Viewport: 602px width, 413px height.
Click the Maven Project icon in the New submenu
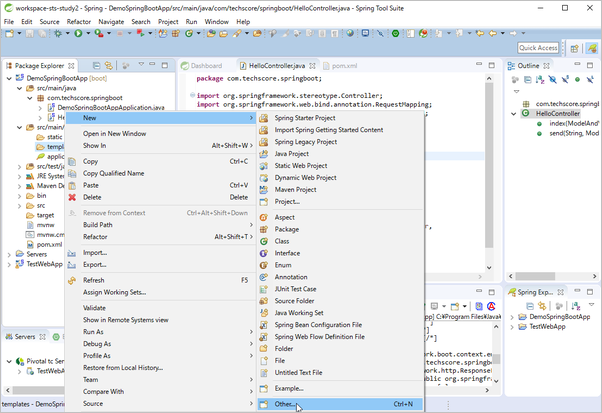(264, 189)
